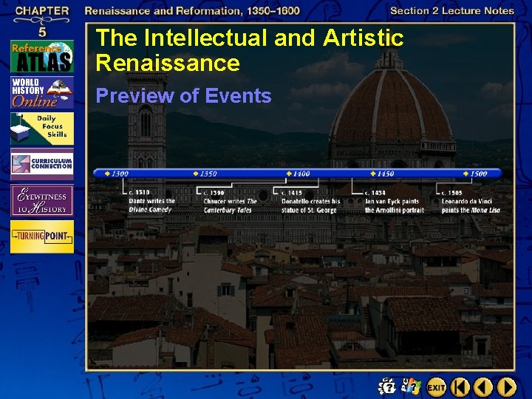Click "The Intellectual and Artistic Renaissance" title
This screenshot has width=532, height=399.
tap(250, 50)
